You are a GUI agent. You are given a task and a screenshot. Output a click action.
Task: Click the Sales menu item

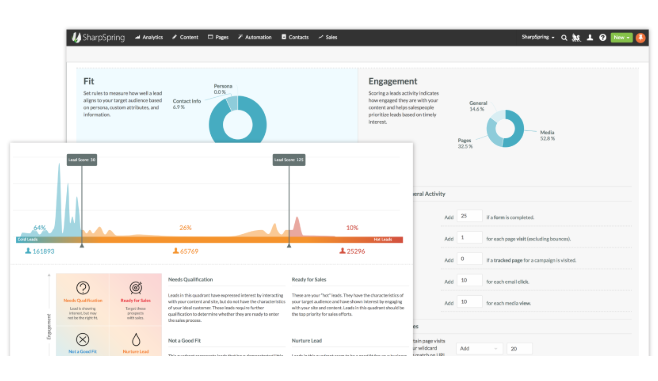coord(328,37)
